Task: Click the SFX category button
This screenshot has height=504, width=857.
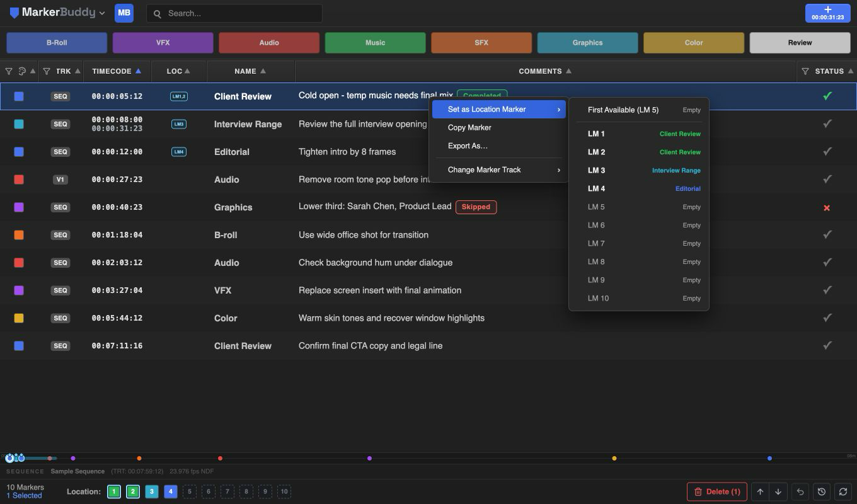Action: tap(481, 43)
